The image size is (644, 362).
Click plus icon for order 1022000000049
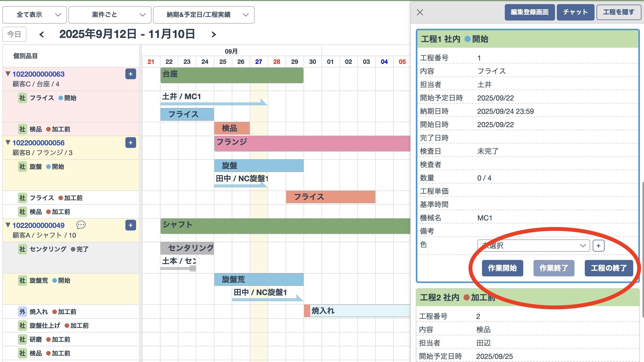pyautogui.click(x=130, y=225)
